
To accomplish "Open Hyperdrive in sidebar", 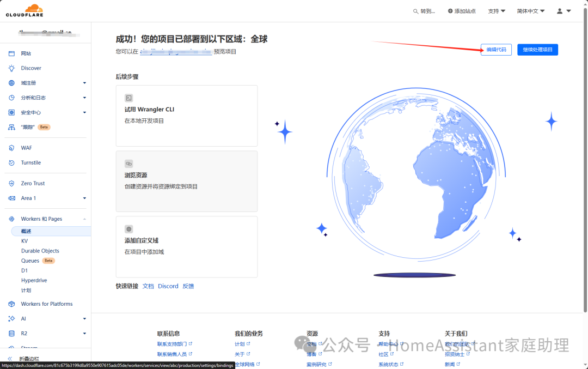I will 34,280.
